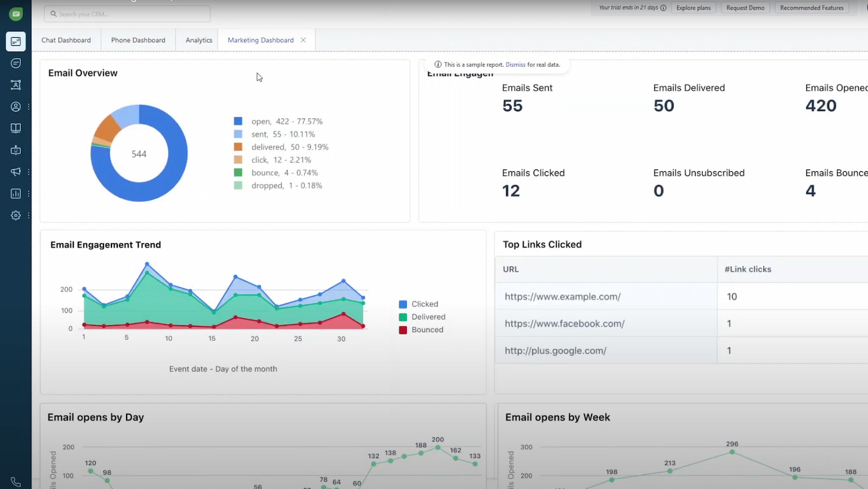Click the phone icon at sidebar bottom
The height and width of the screenshot is (489, 868).
pos(16,481)
